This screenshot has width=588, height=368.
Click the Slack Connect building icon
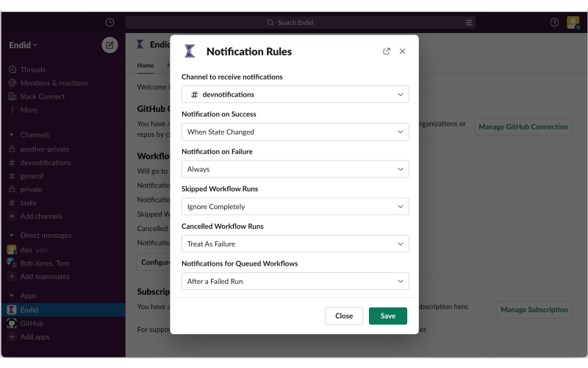12,96
